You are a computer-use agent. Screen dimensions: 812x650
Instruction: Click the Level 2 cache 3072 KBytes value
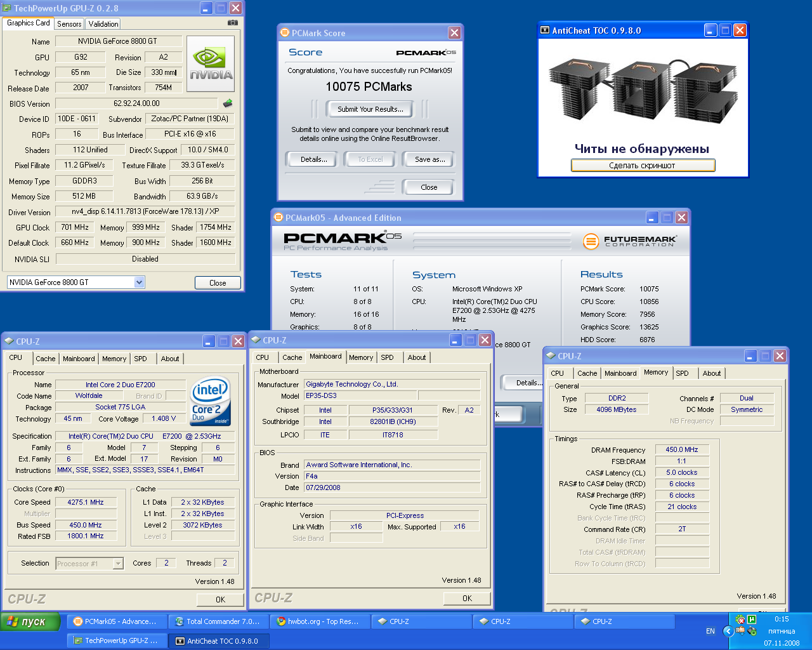(202, 525)
